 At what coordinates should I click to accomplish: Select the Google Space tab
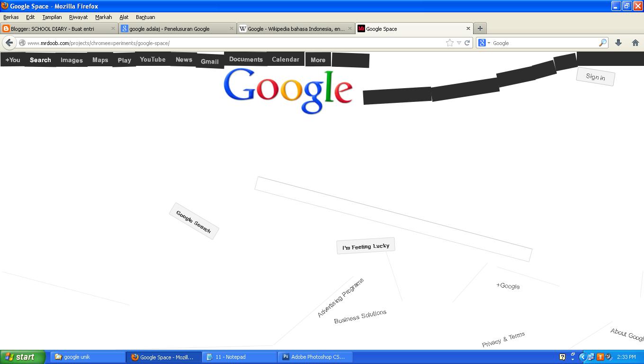pyautogui.click(x=414, y=28)
